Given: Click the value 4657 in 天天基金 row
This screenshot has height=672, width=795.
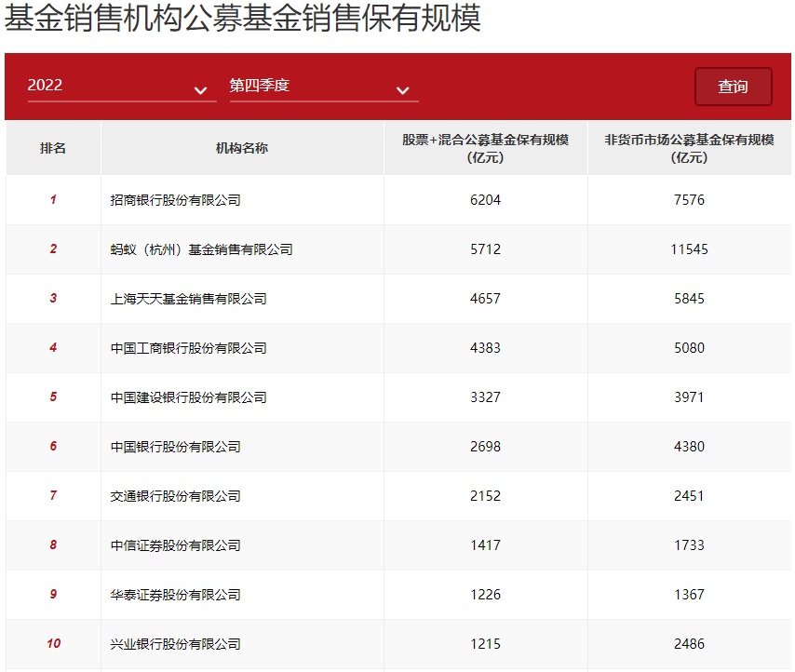Looking at the screenshot, I should (485, 299).
